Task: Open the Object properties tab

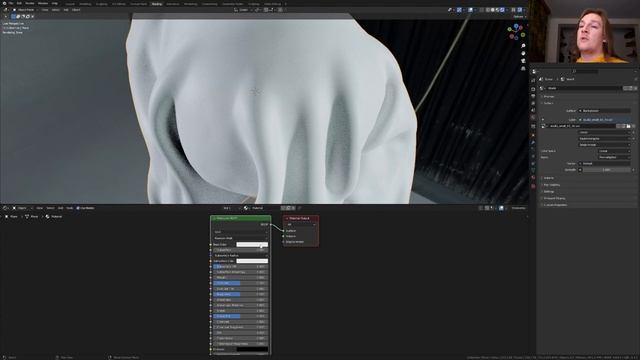Action: tap(533, 135)
